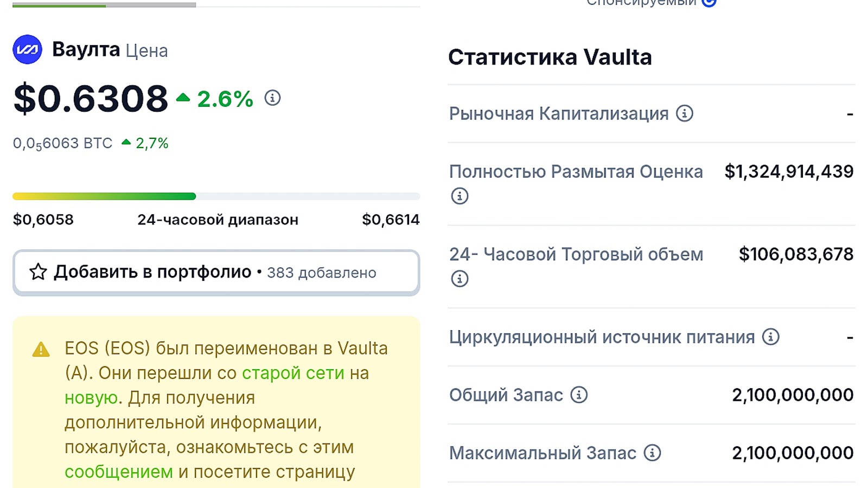Click the star icon in the portfolio button
Viewport: 868px width, 488px height.
pyautogui.click(x=39, y=272)
